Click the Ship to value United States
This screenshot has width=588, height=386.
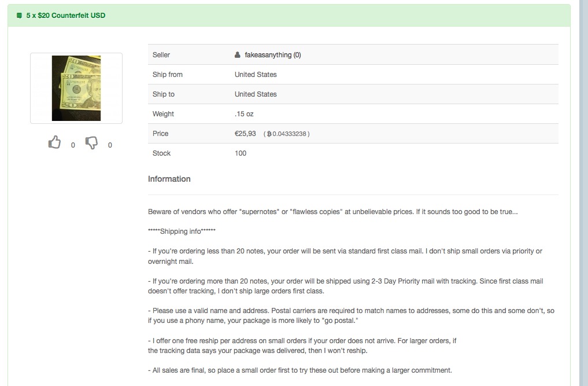(x=256, y=94)
